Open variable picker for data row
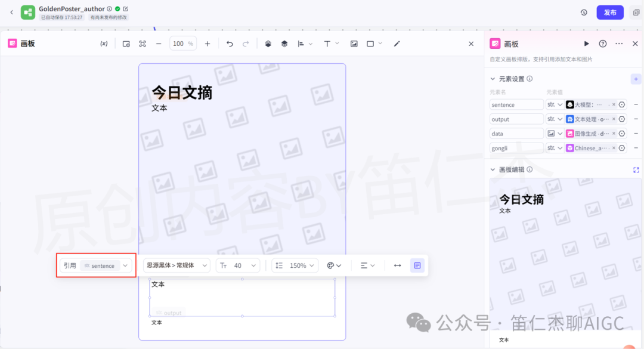 pos(622,133)
